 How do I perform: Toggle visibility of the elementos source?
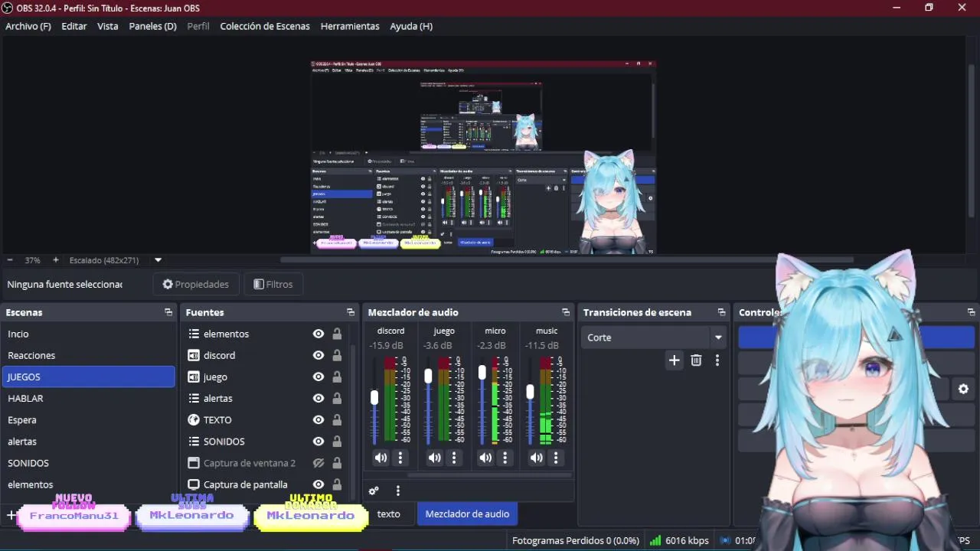[x=318, y=334]
